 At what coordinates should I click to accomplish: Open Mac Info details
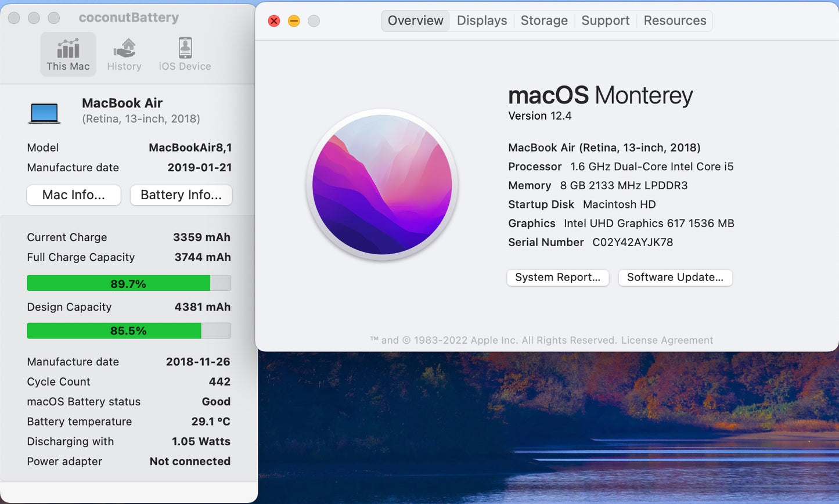click(73, 195)
